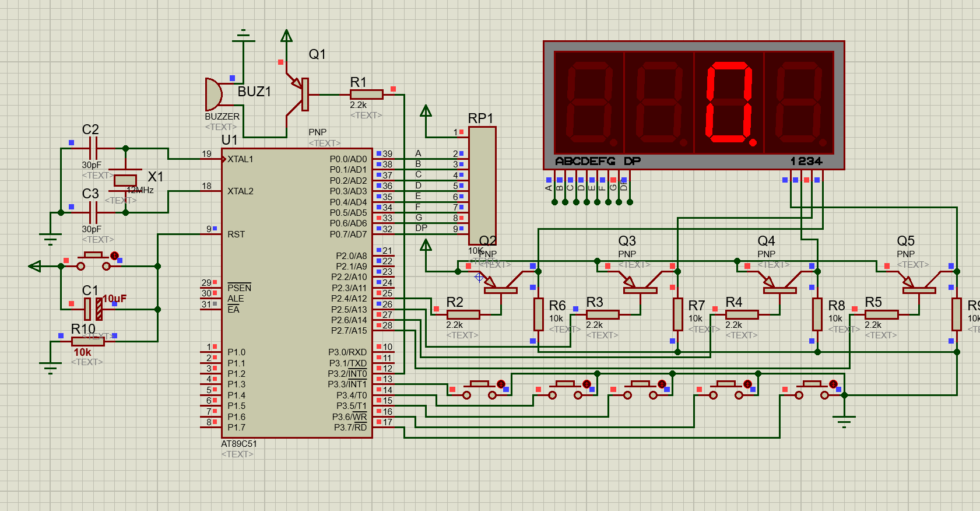980x511 pixels.
Task: Select the power terminal left of the reset button
Action: (35, 267)
